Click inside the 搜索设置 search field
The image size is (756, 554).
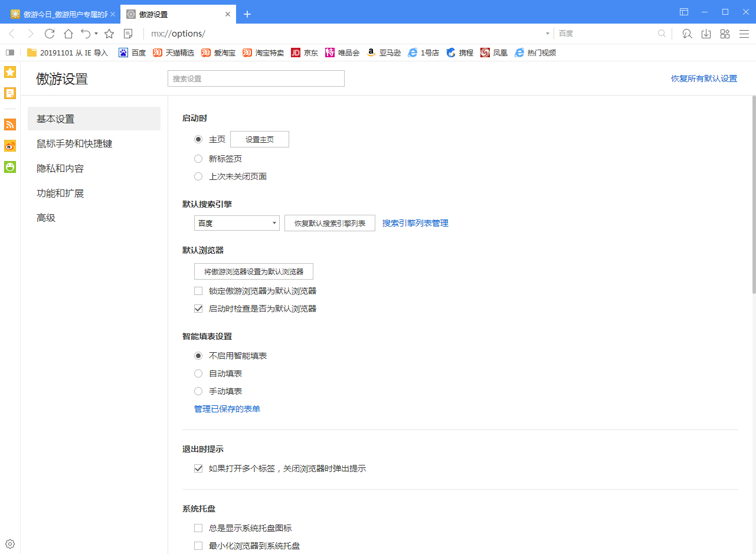[256, 78]
